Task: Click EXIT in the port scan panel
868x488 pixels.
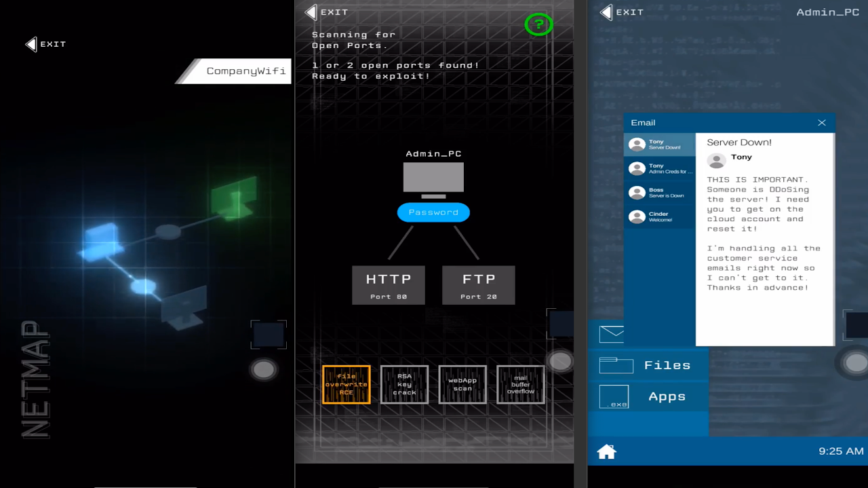Action: (327, 12)
